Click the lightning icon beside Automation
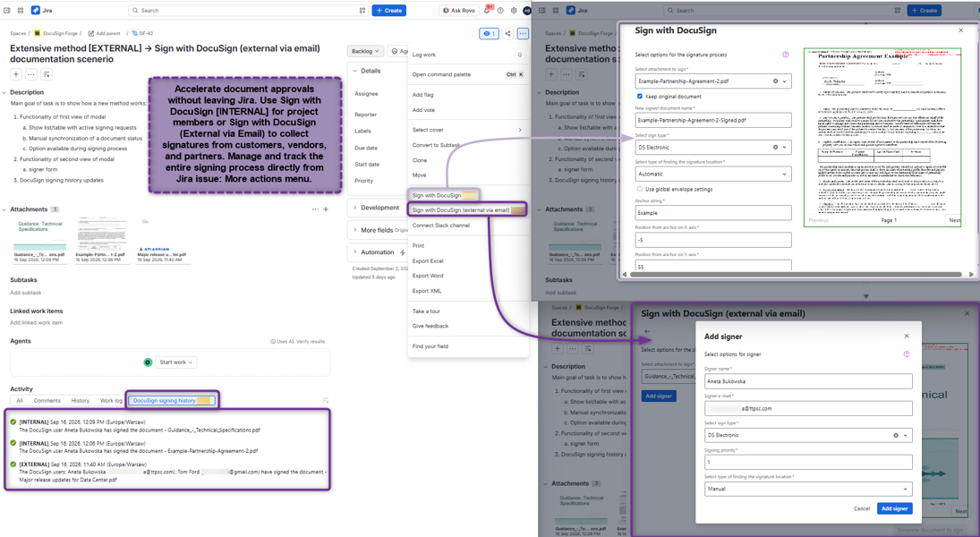980x537 pixels. 402,252
